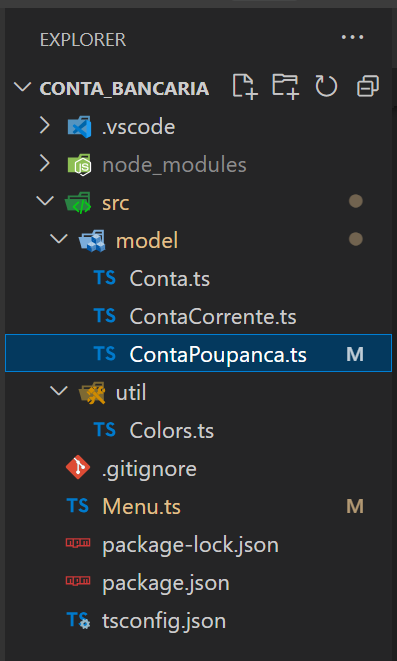Image resolution: width=397 pixels, height=661 pixels.
Task: Expand the node_modules folder
Action: pos(45,164)
